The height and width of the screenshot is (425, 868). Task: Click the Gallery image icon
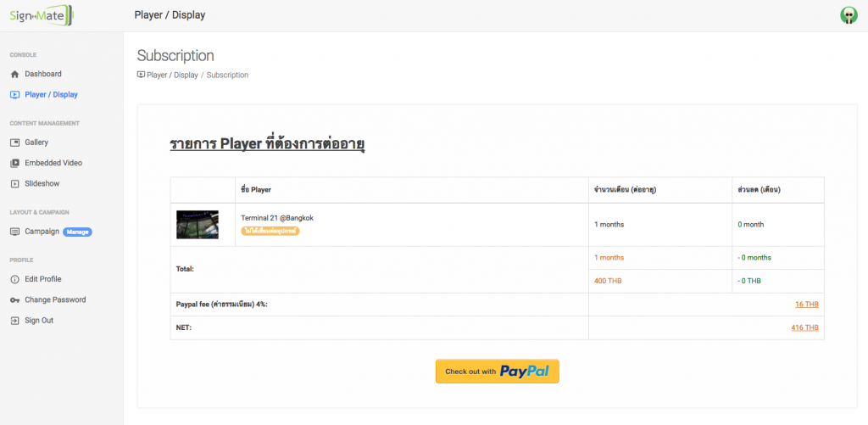pos(14,143)
